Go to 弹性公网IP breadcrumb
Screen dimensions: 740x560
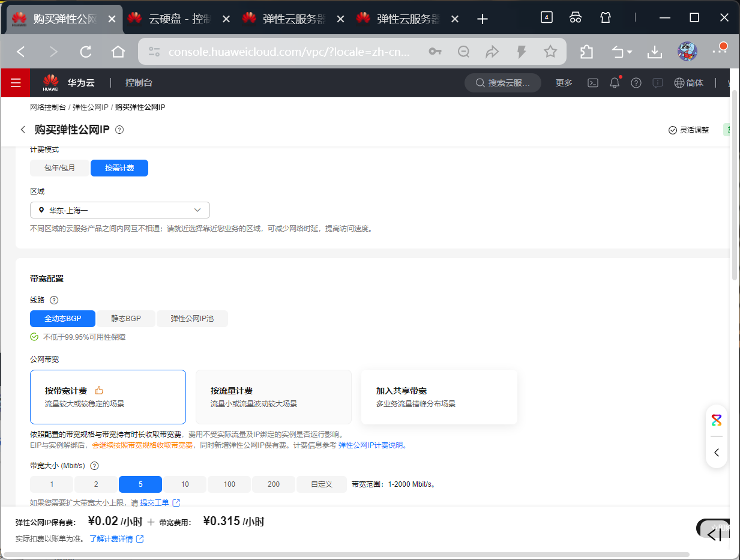[x=91, y=107]
